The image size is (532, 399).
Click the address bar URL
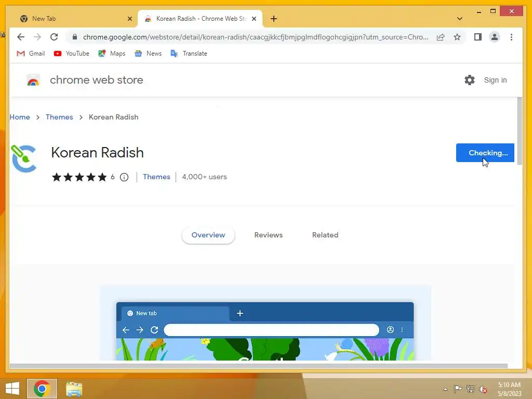pyautogui.click(x=256, y=37)
